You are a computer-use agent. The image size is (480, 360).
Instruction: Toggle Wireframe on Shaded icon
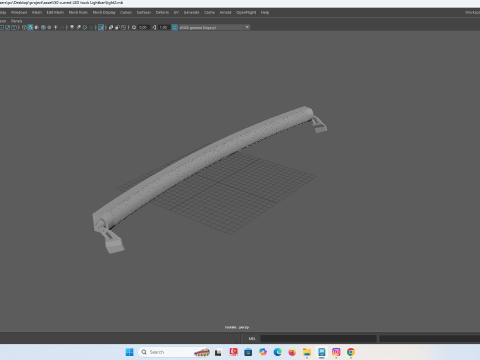(x=43, y=27)
